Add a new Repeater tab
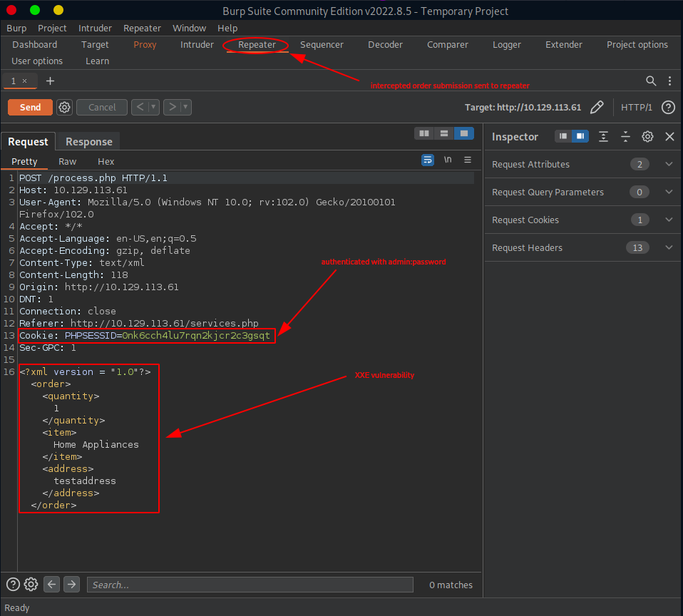This screenshot has width=683, height=616. pyautogui.click(x=50, y=81)
